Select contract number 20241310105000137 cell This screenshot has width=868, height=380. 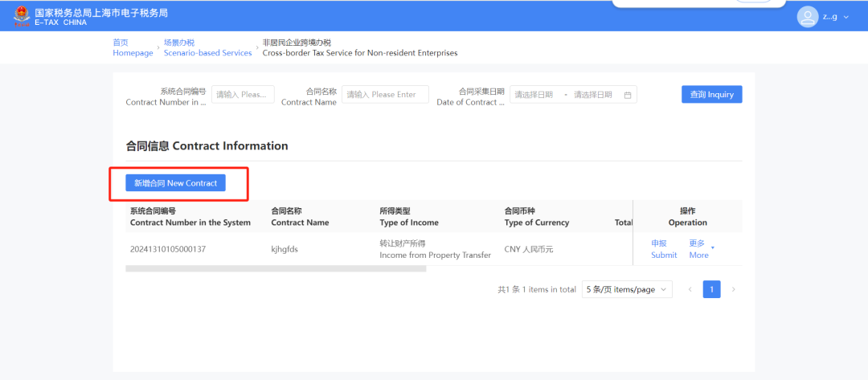point(168,250)
